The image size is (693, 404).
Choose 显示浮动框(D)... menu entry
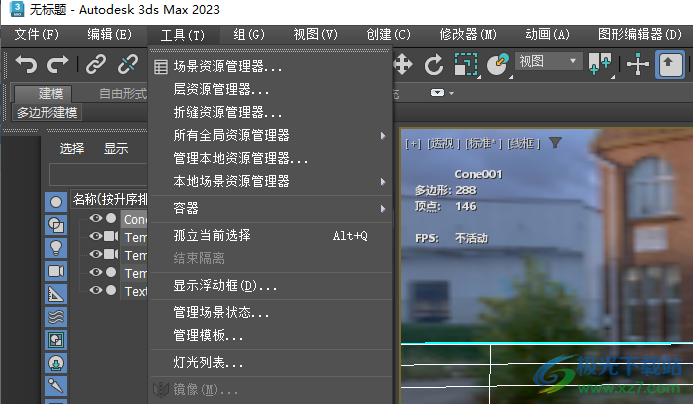[x=270, y=286]
